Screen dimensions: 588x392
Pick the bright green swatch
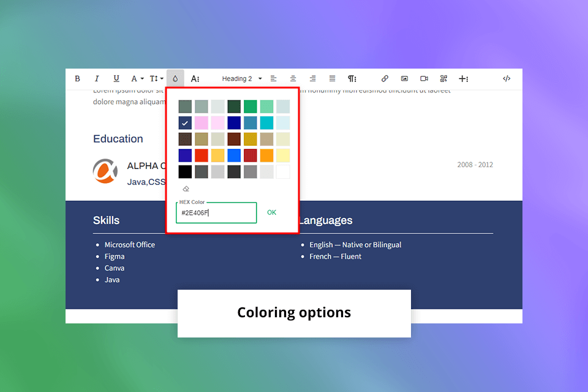[x=251, y=107]
